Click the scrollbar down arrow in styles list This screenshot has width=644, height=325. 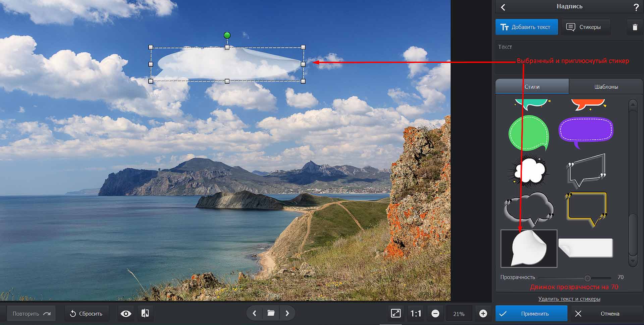[x=633, y=261]
